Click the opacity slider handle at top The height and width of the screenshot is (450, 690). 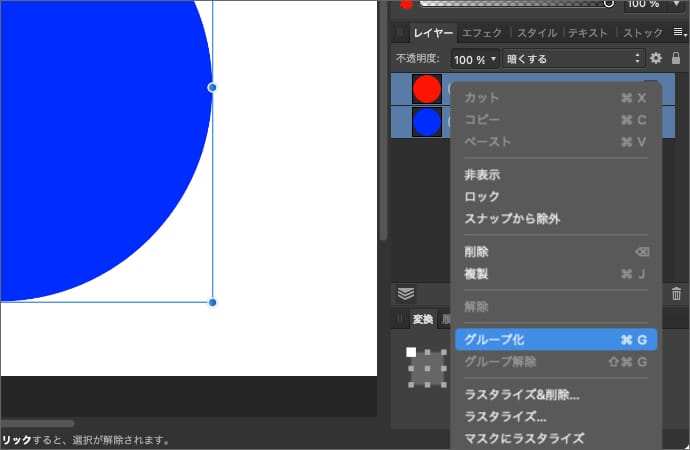coord(608,4)
